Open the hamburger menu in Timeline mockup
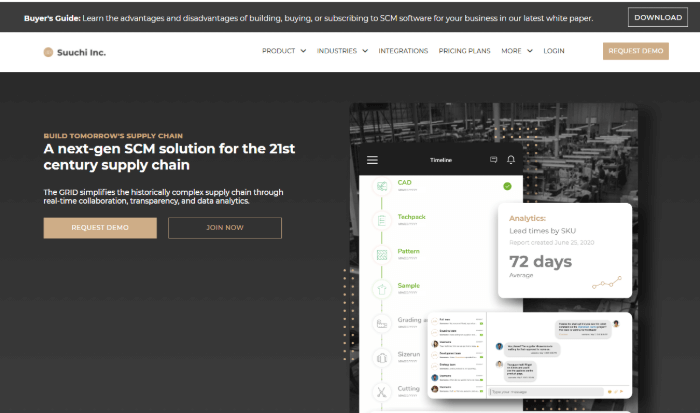700x413 pixels. (x=372, y=160)
